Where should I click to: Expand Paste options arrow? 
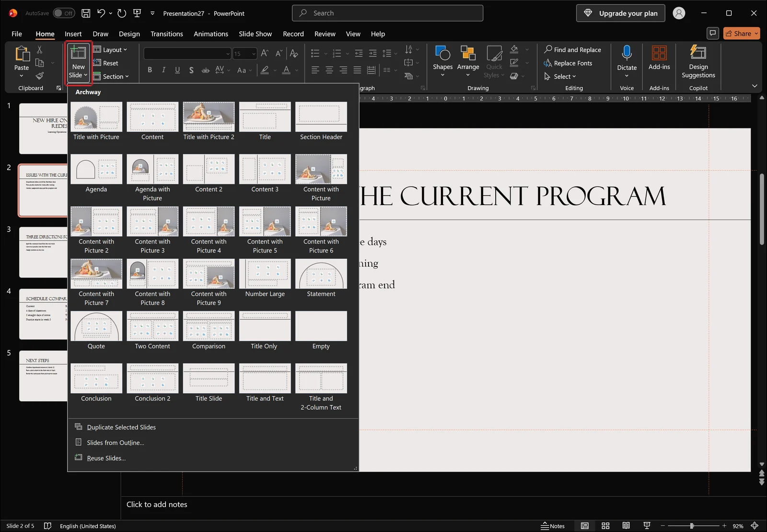coord(21,76)
